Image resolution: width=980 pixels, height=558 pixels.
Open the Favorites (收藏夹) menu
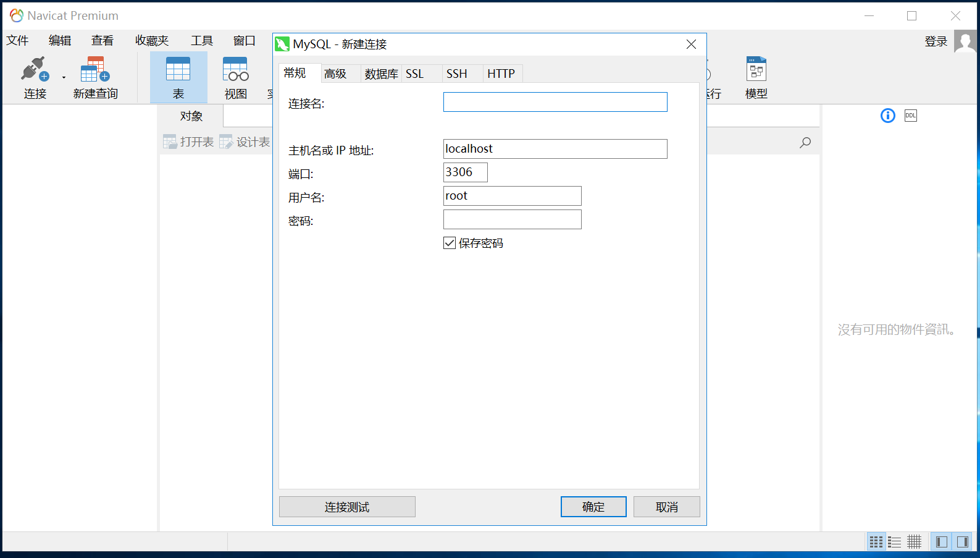pyautogui.click(x=152, y=41)
